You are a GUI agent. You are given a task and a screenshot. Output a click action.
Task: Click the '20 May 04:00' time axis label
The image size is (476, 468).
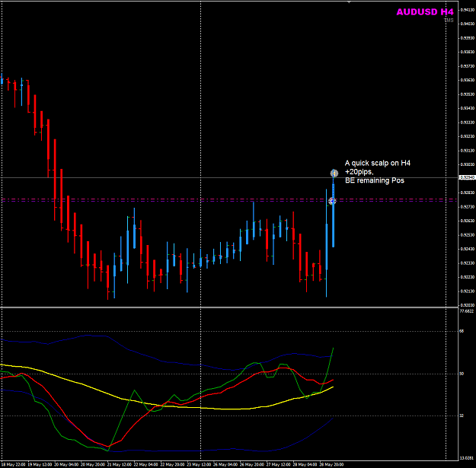click(66, 464)
